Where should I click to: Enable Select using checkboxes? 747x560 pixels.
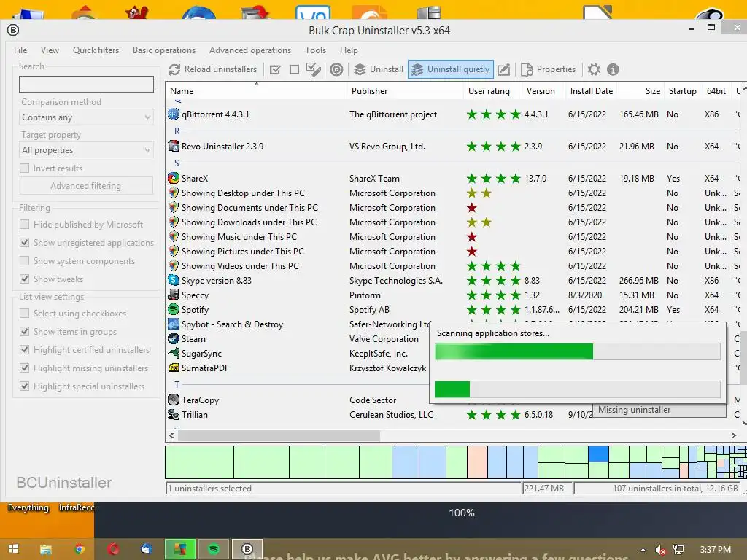click(24, 314)
